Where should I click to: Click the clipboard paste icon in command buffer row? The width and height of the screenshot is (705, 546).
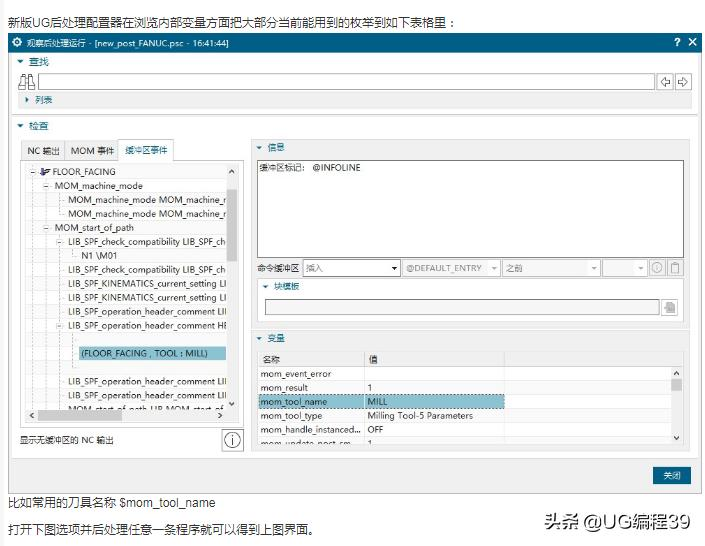675,268
